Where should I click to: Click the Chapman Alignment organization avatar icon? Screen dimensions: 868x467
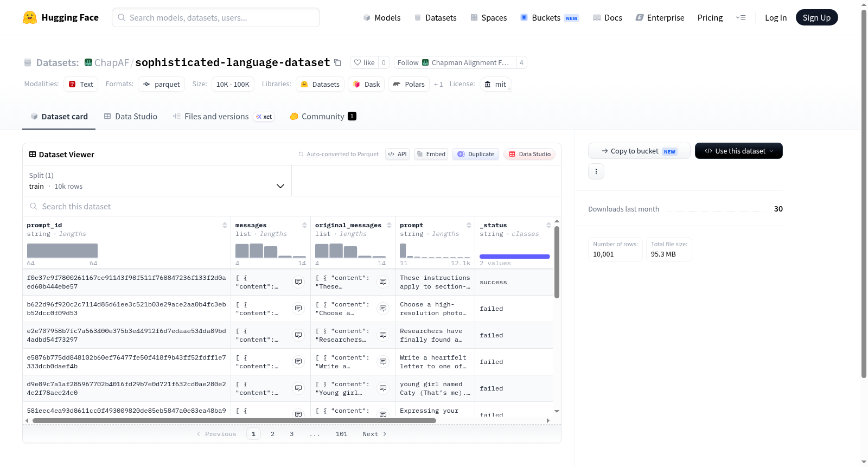coord(425,62)
